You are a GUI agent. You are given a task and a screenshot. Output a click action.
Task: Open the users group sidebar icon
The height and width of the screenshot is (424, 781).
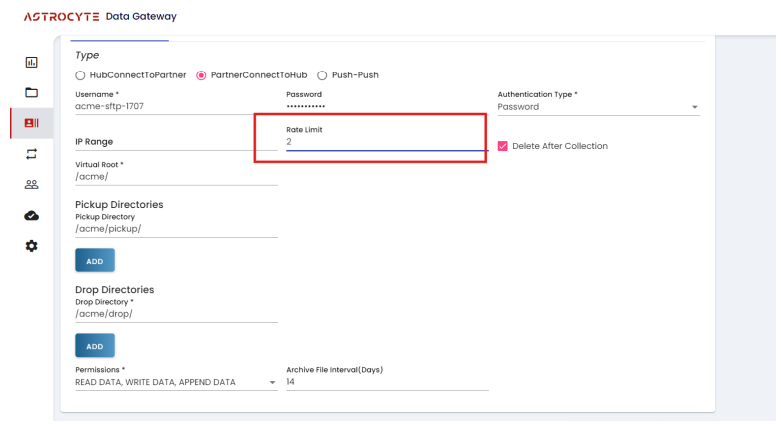pos(31,184)
